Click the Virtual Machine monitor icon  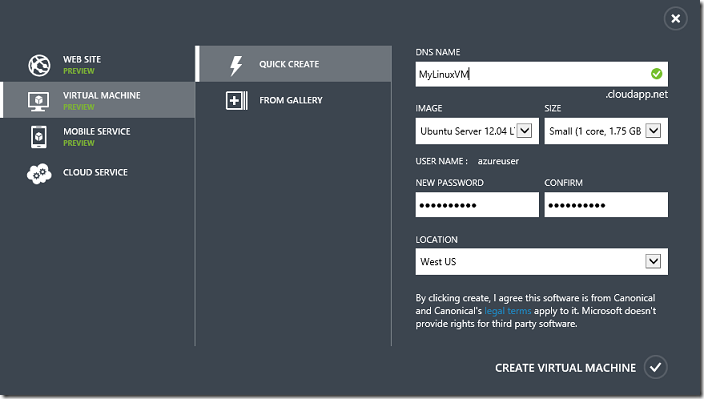(39, 101)
